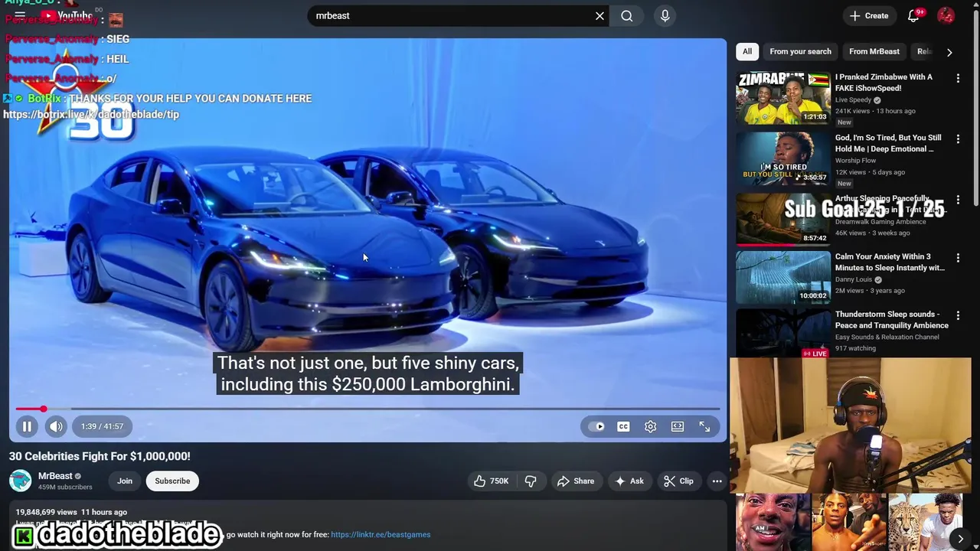Screen dimensions: 980x551
Task: Open options for I Pranked Zimbabwe video
Action: (958, 78)
